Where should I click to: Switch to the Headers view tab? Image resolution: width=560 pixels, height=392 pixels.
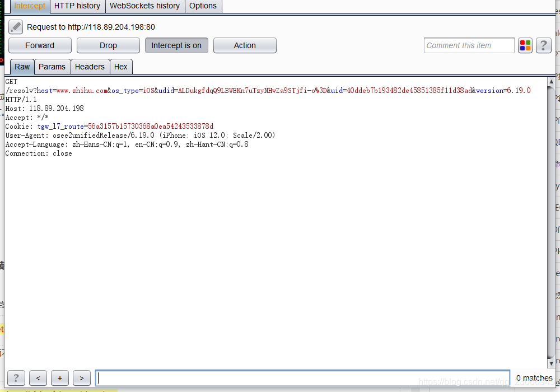(x=90, y=67)
